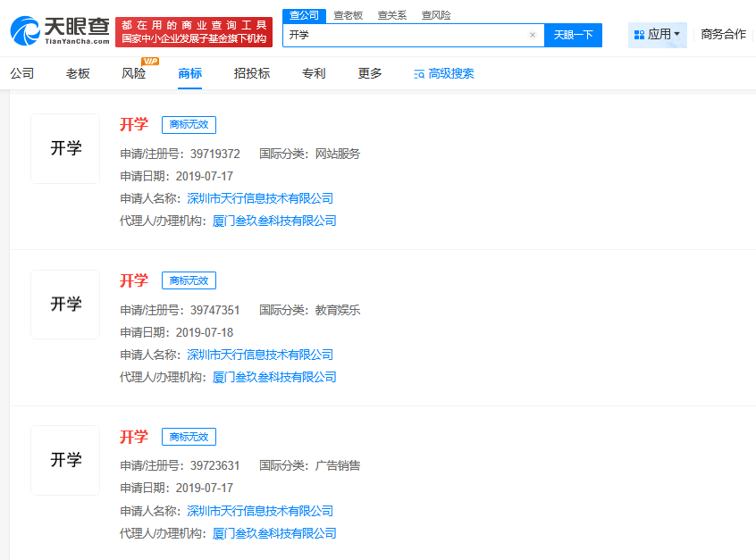
Task: Open agent link 厦门叁玖叁科技有限公司
Action: [x=274, y=220]
